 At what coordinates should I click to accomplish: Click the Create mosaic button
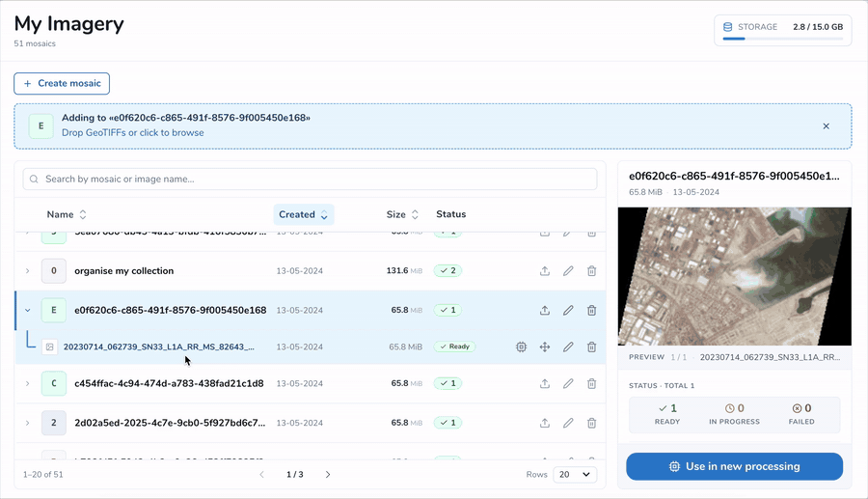click(62, 84)
